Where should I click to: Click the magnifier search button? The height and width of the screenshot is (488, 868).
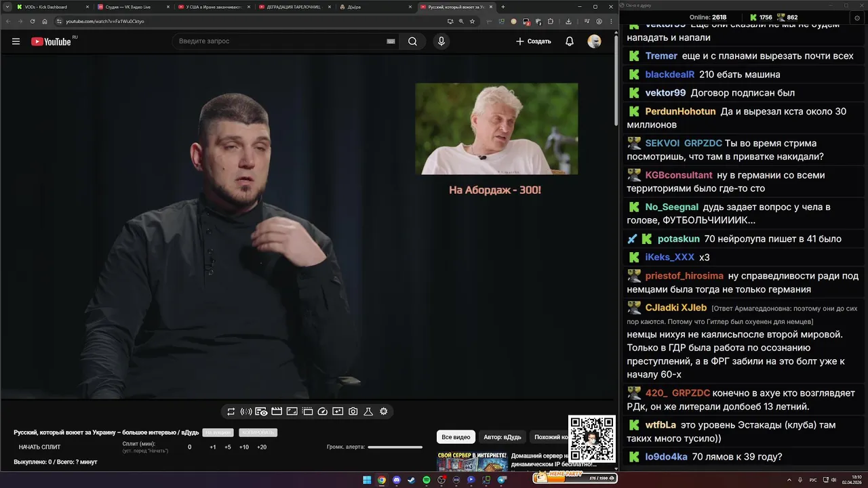[x=412, y=41]
